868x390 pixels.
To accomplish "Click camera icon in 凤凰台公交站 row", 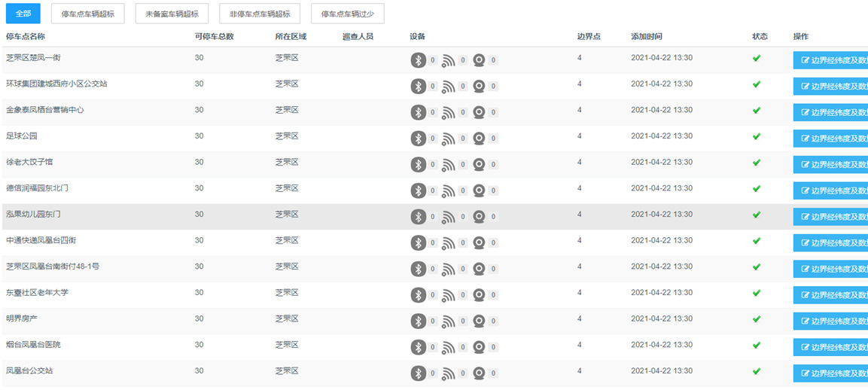I will [479, 373].
